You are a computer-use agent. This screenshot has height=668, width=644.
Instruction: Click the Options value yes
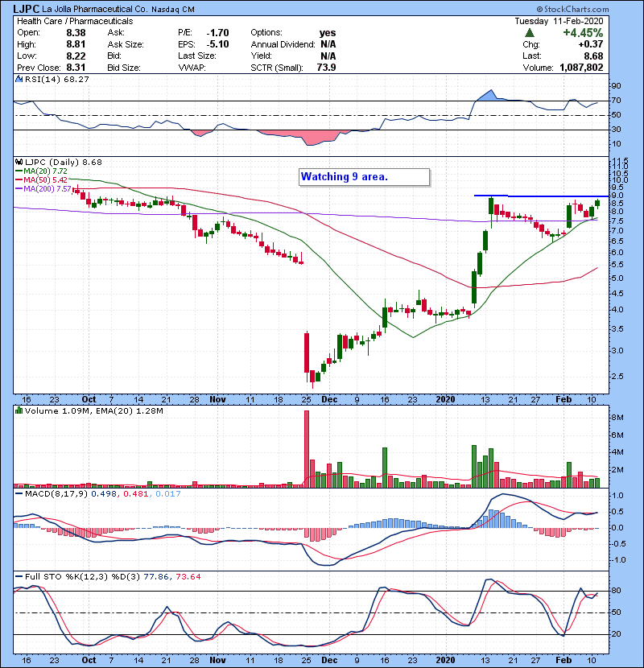point(328,33)
